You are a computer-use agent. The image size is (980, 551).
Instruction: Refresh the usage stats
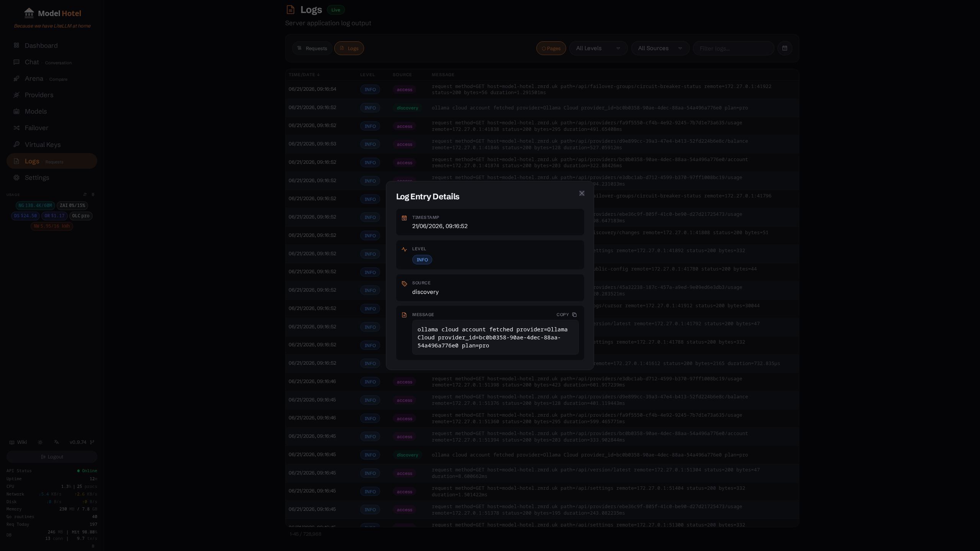point(85,194)
